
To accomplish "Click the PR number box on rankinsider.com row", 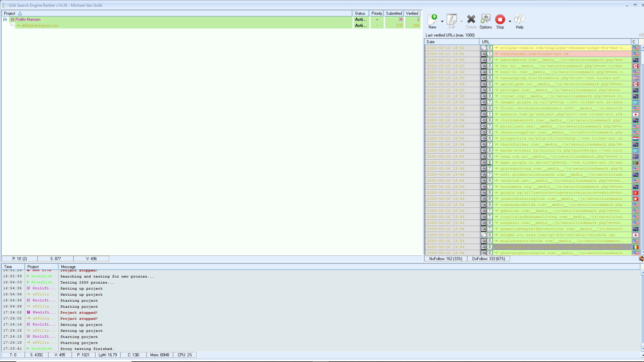I will (490, 54).
